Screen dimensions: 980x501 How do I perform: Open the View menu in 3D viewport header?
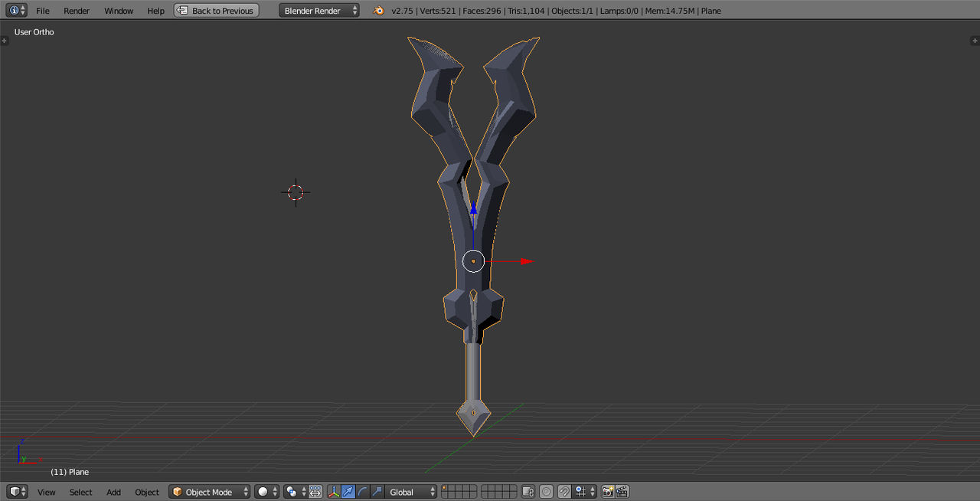pos(47,492)
